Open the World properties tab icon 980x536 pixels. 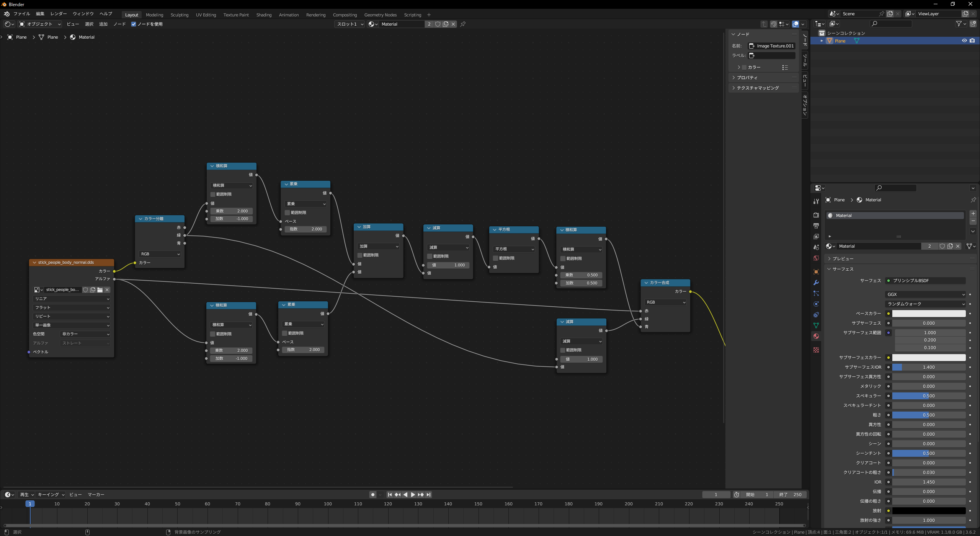pos(816,258)
